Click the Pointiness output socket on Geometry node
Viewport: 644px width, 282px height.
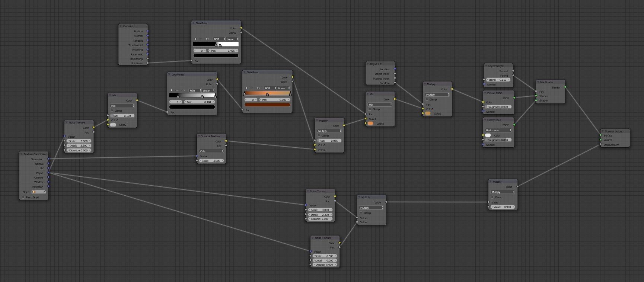click(148, 63)
